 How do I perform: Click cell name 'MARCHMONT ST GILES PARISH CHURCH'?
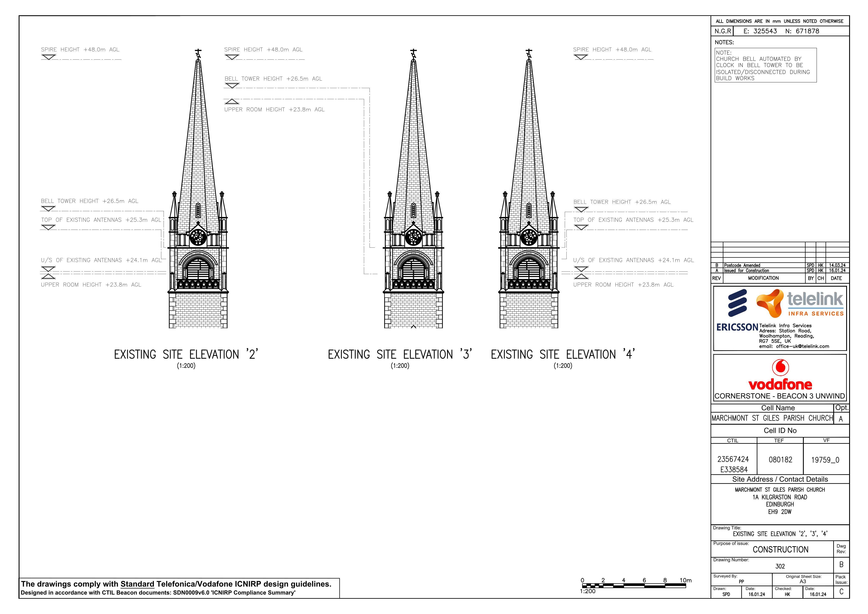(772, 418)
